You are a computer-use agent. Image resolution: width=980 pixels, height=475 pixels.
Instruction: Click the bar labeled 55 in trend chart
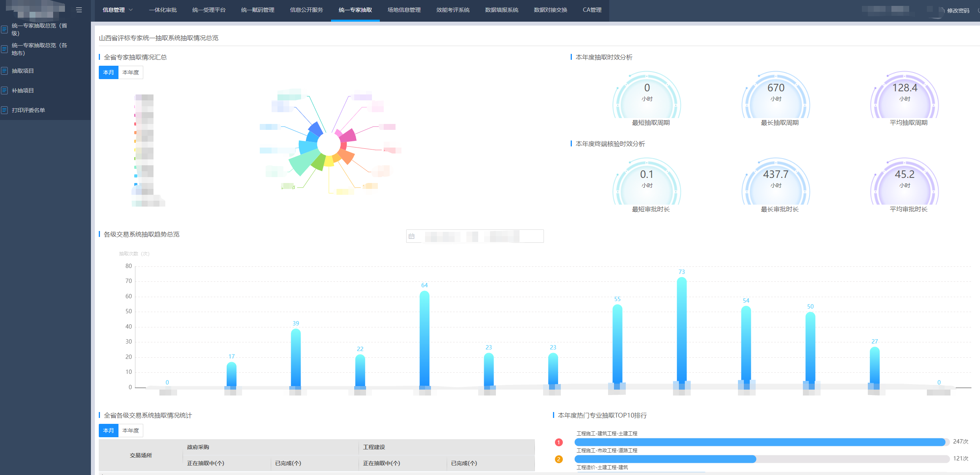tap(618, 346)
